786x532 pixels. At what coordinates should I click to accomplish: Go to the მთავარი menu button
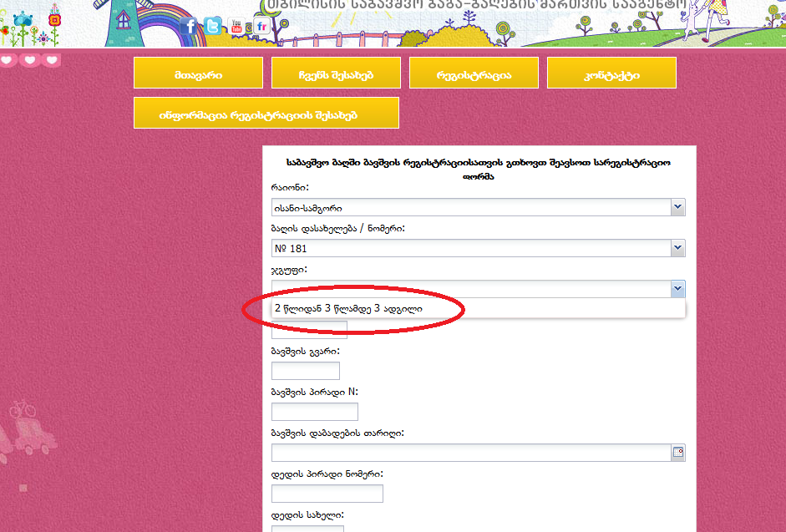coord(199,73)
